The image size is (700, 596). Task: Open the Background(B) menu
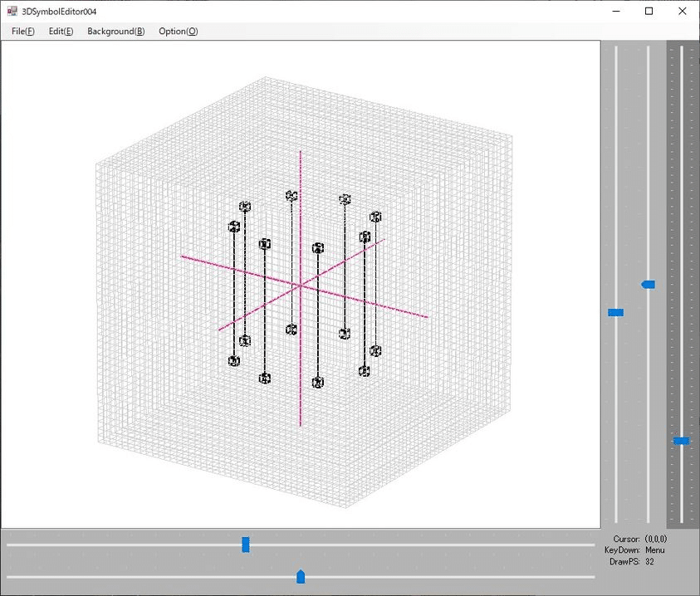click(x=115, y=32)
